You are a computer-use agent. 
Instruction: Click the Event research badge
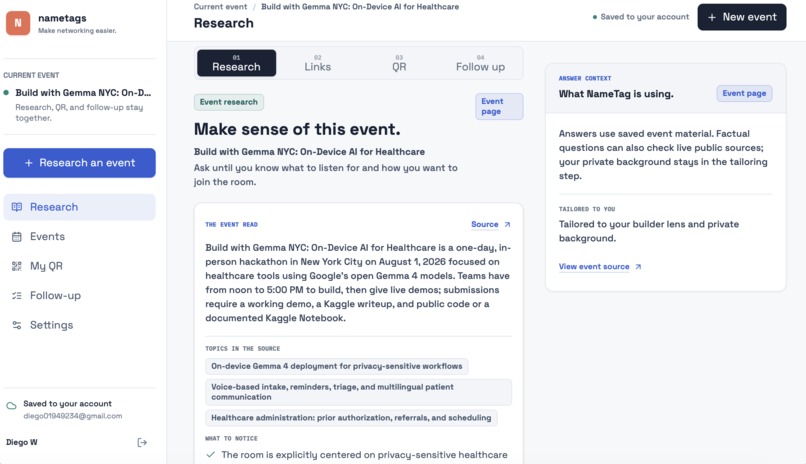click(229, 102)
